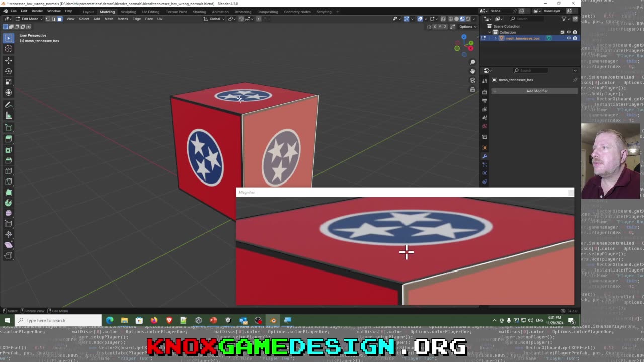Enable face select mode

[x=59, y=19]
